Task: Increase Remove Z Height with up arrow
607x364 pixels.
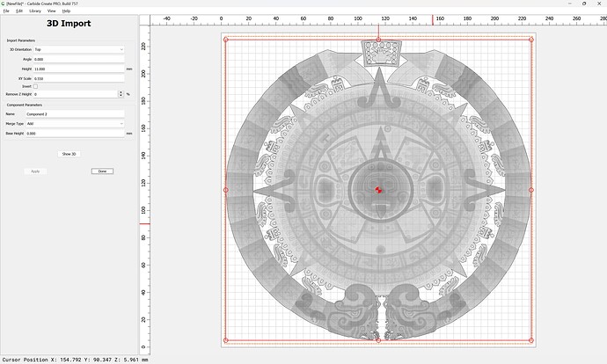Action: 121,92
